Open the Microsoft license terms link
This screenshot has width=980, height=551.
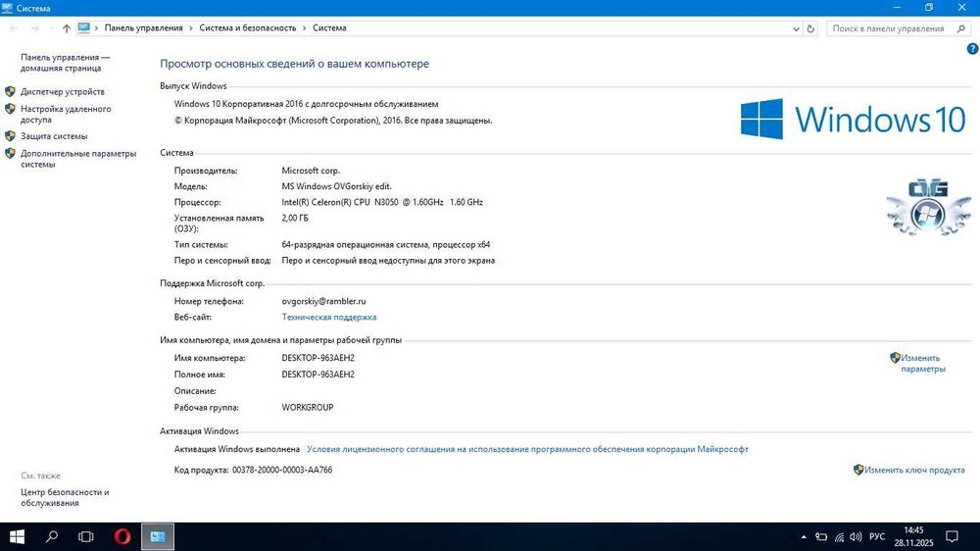pos(527,449)
